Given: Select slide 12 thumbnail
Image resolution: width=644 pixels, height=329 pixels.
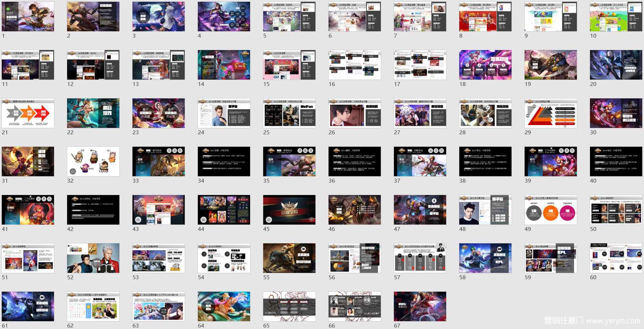Looking at the screenshot, I should point(93,65).
